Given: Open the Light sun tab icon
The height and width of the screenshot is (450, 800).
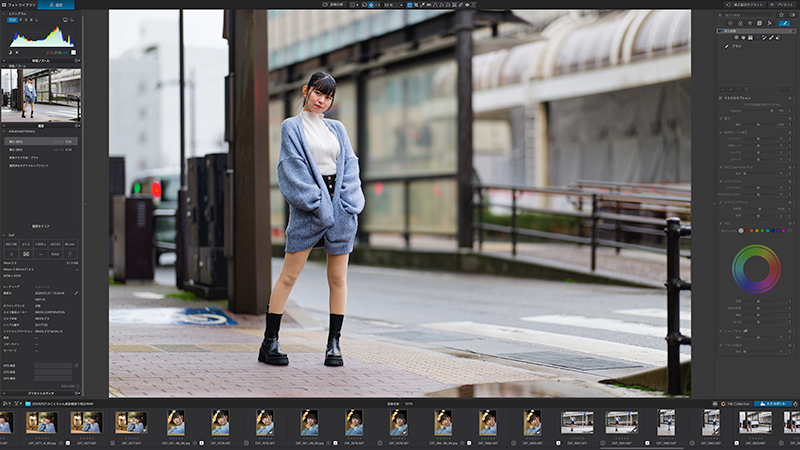Looking at the screenshot, I should [731, 23].
